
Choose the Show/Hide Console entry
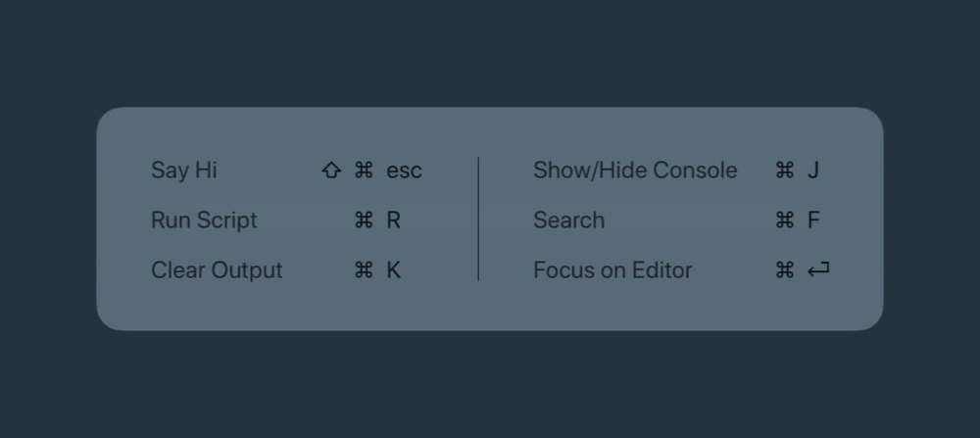click(x=635, y=170)
